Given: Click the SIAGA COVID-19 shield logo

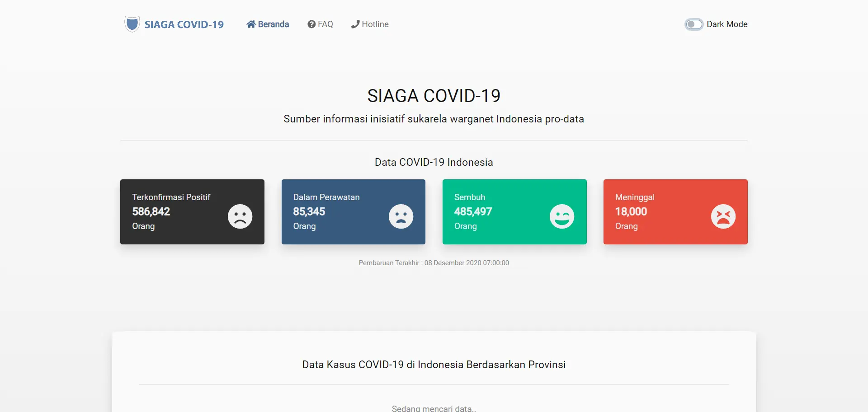Looking at the screenshot, I should [132, 24].
